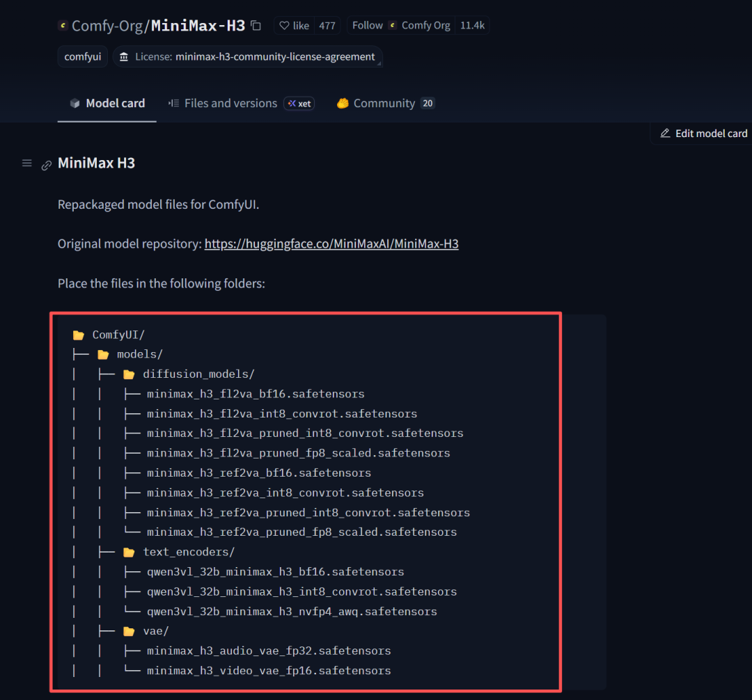Click the Model card cube icon
The image size is (752, 700).
coord(75,104)
